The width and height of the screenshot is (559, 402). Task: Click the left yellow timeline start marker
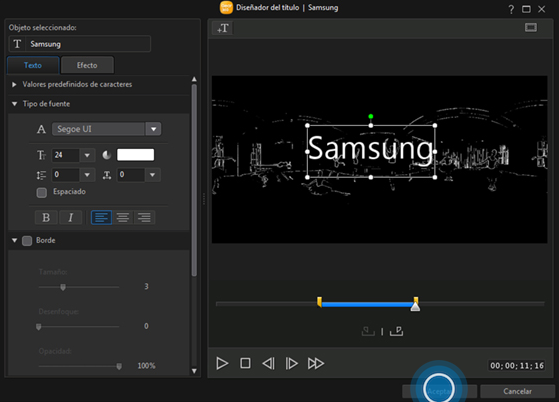tap(319, 302)
